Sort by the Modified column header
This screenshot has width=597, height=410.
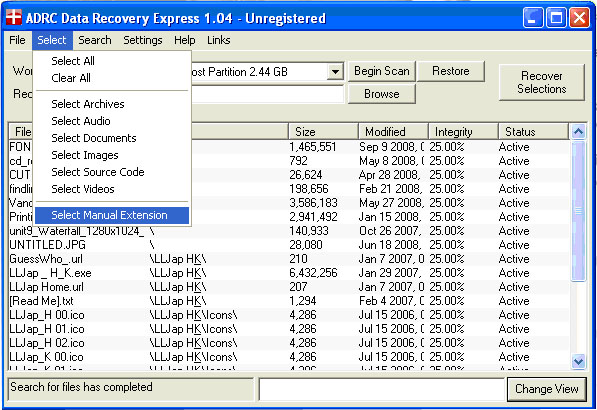click(x=393, y=132)
